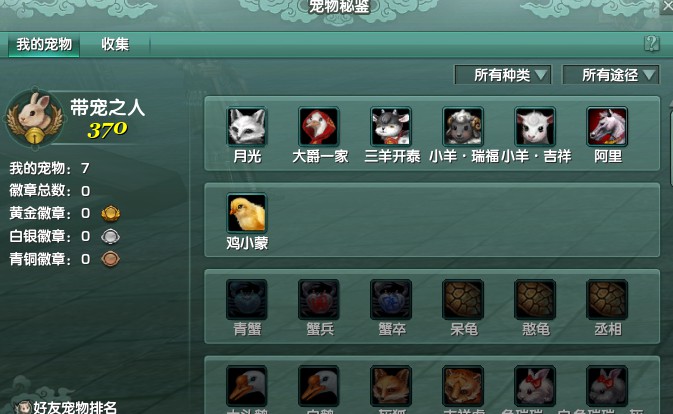
Task: Pick the 小羊·吉祥 white lamb icon
Action: coord(535,127)
